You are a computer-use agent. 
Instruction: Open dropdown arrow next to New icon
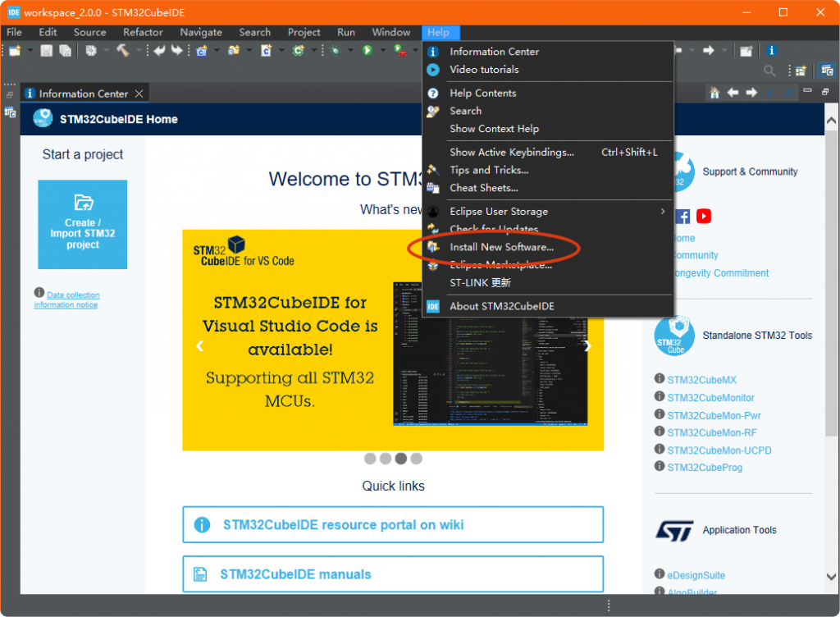click(x=30, y=51)
